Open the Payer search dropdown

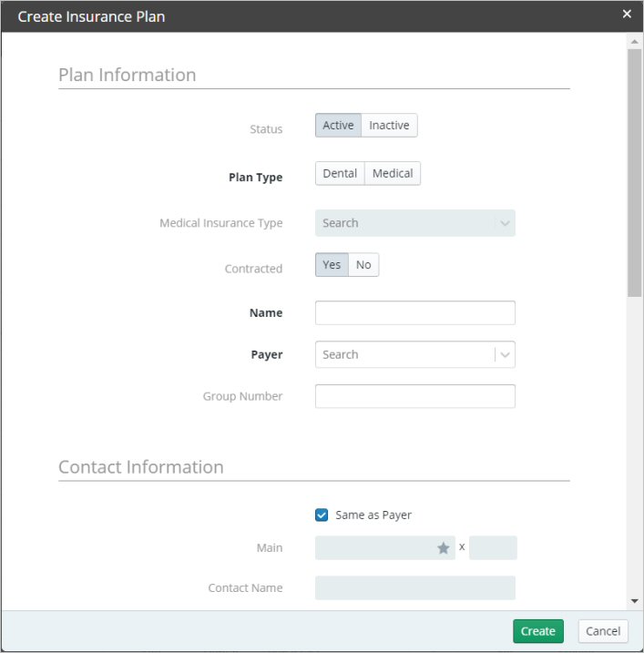(x=404, y=355)
